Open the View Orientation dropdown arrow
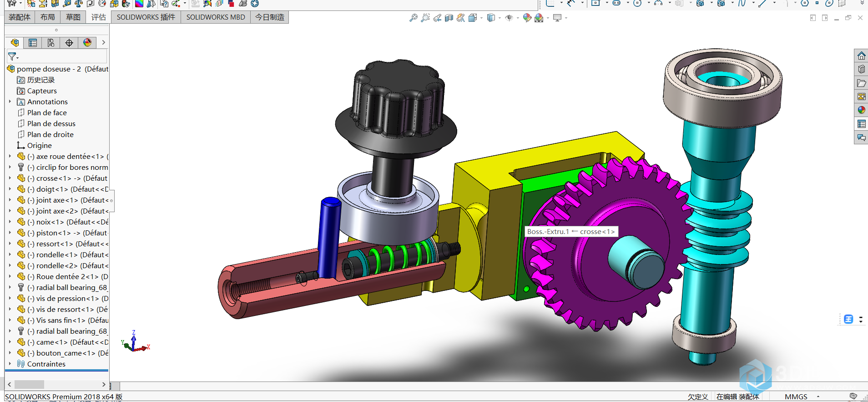868x402 pixels. (481, 18)
